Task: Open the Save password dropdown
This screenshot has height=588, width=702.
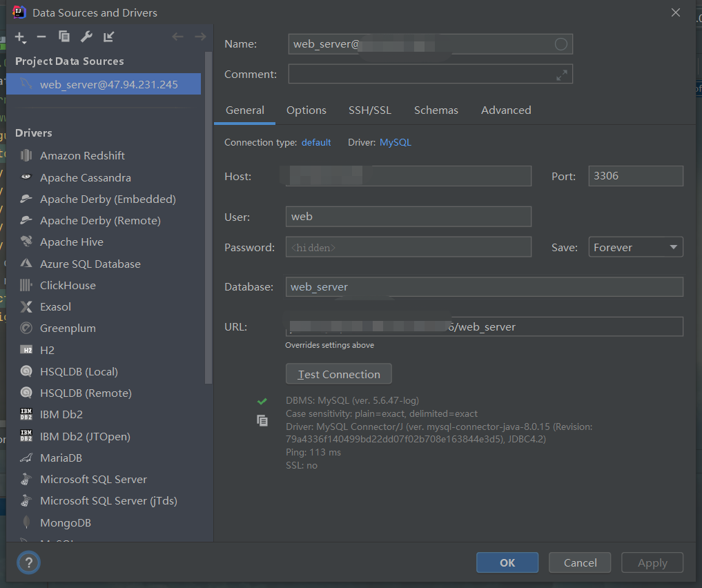Action: click(x=636, y=247)
